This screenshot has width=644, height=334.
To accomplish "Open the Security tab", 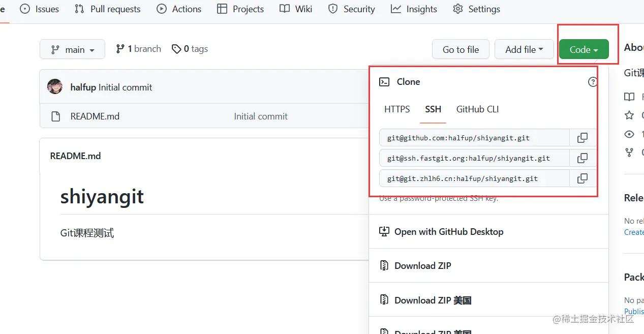I will (x=351, y=9).
